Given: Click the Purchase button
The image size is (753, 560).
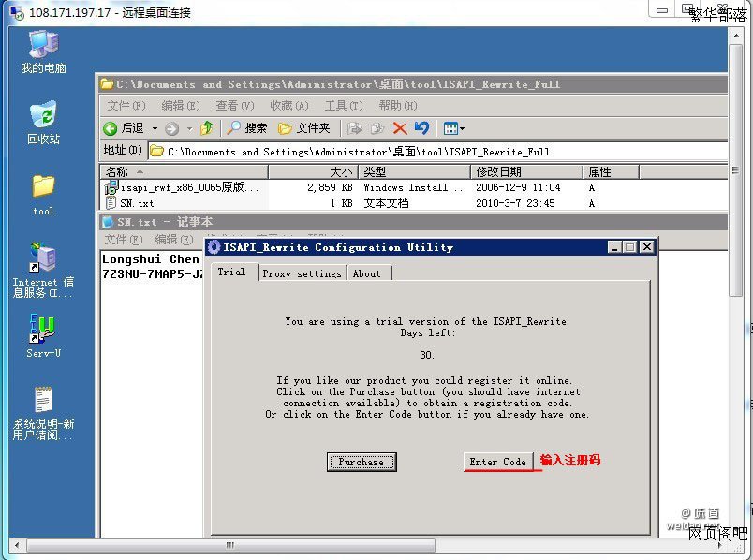Looking at the screenshot, I should (362, 462).
